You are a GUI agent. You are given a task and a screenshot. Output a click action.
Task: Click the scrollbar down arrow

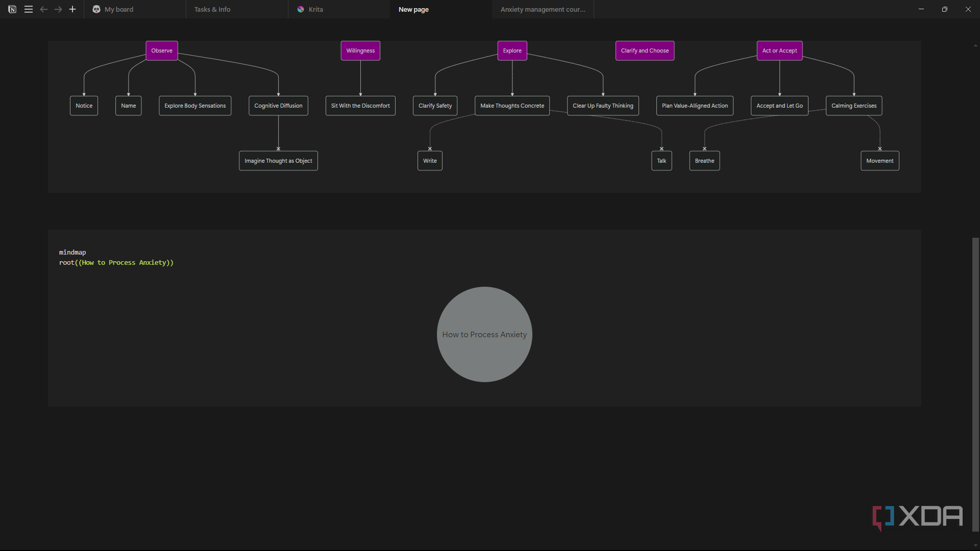pos(975,545)
